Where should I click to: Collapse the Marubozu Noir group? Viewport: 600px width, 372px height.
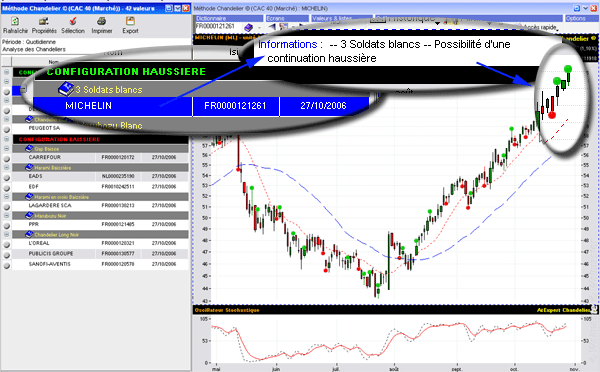click(7, 215)
